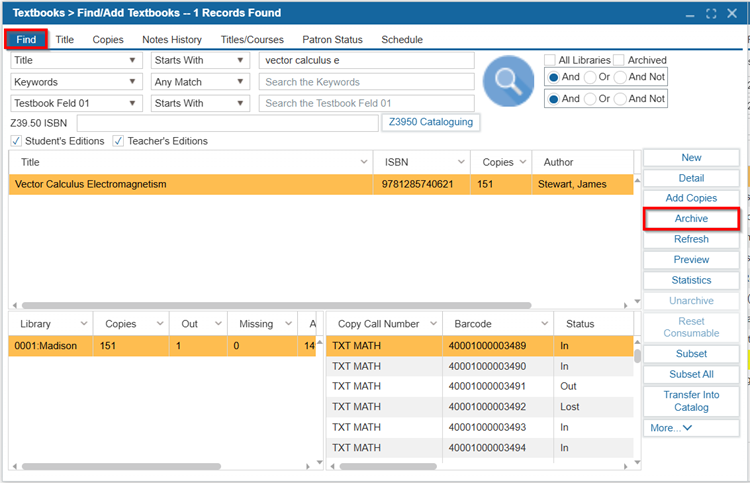This screenshot has height=483, width=750.
Task: Select copy with barcode 40001000003490
Action: point(480,366)
